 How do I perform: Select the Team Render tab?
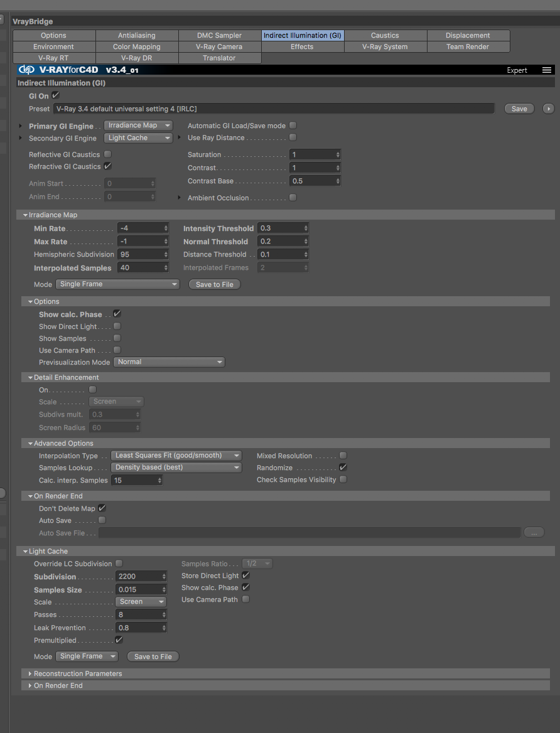(x=468, y=46)
